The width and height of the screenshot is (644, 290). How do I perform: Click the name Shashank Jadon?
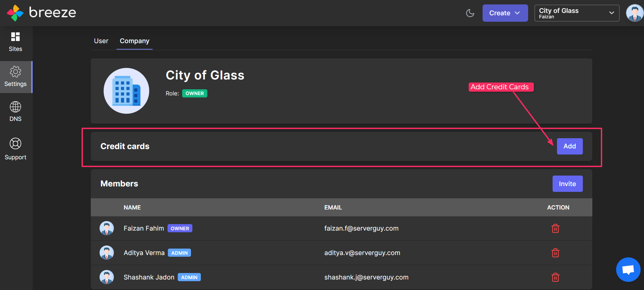pos(149,277)
